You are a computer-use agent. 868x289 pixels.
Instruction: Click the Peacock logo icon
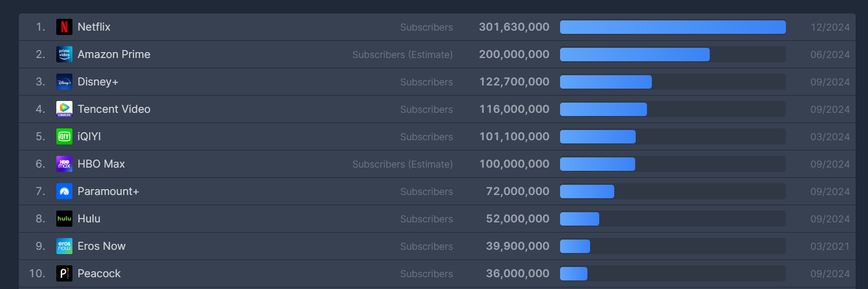pyautogui.click(x=64, y=273)
